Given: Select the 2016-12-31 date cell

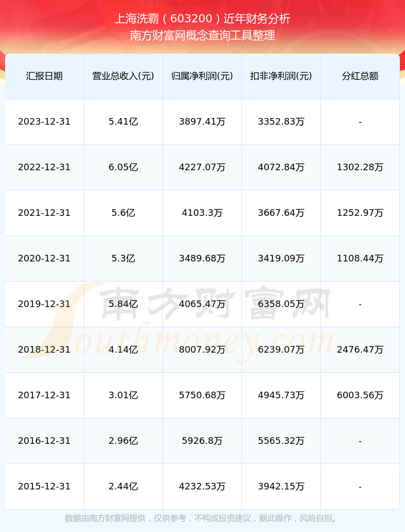Looking at the screenshot, I should coord(45,441).
